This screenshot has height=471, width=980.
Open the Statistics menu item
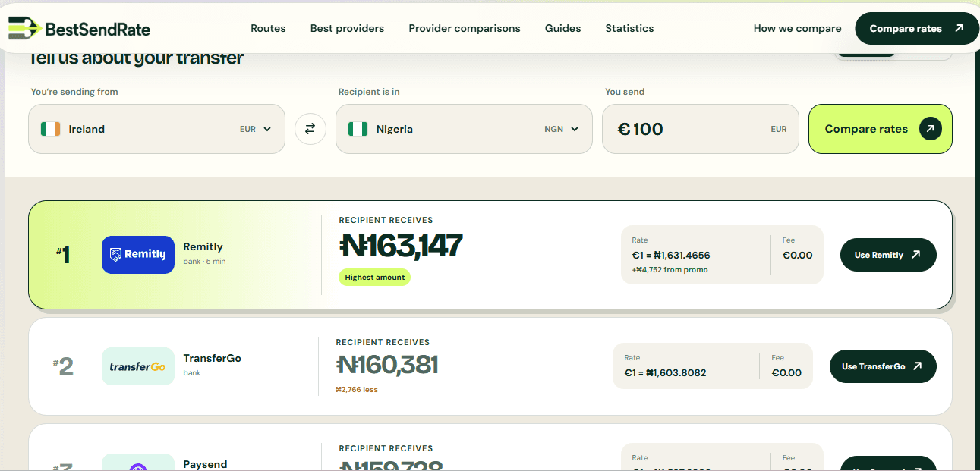[x=629, y=28]
